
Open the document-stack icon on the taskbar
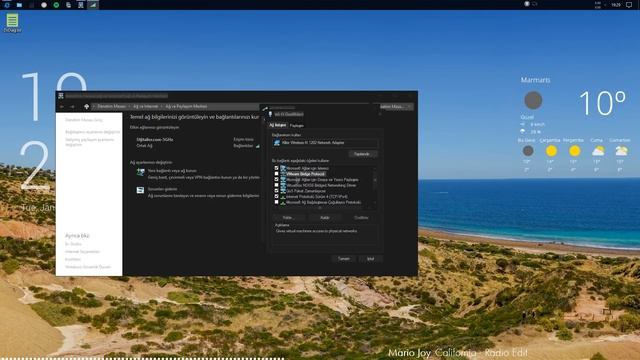[68, 5]
